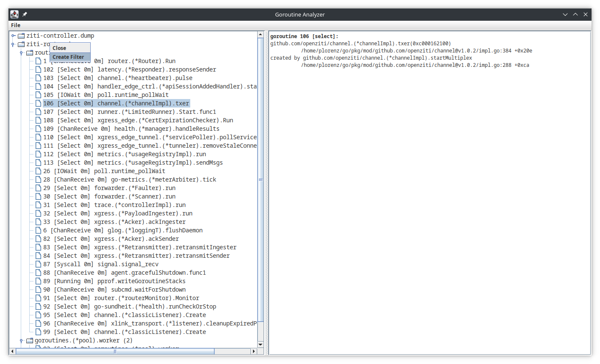Image resolution: width=600 pixels, height=364 pixels.
Task: Select goroutine 87 signal.signal_recv
Action: (101, 264)
